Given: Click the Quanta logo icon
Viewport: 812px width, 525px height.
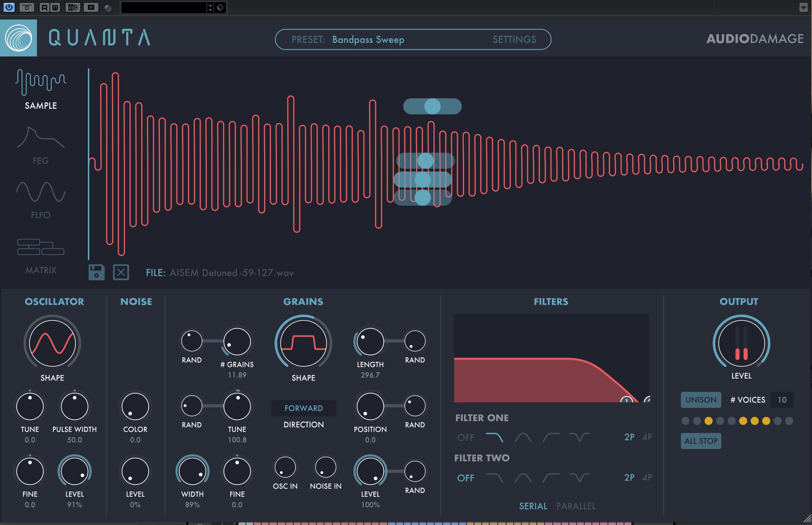Looking at the screenshot, I should tap(18, 38).
